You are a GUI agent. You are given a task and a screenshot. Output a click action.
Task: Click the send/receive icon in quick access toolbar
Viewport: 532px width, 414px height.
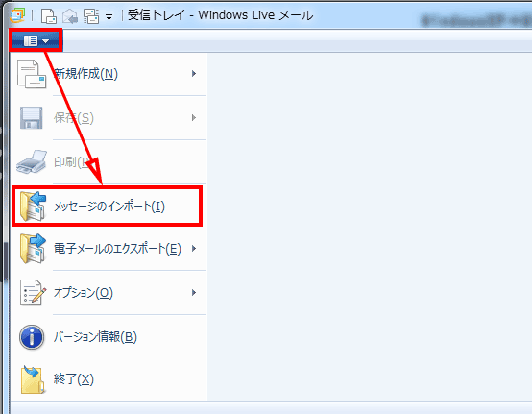coord(91,16)
